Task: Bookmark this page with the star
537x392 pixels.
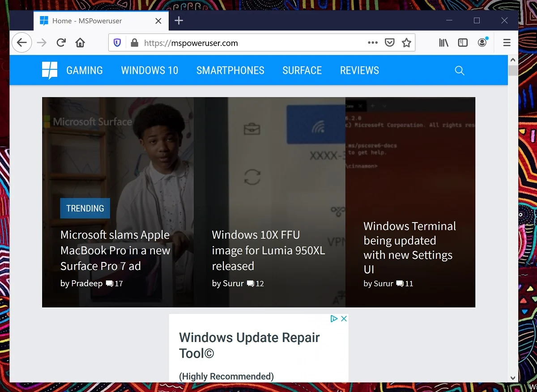Action: point(406,43)
